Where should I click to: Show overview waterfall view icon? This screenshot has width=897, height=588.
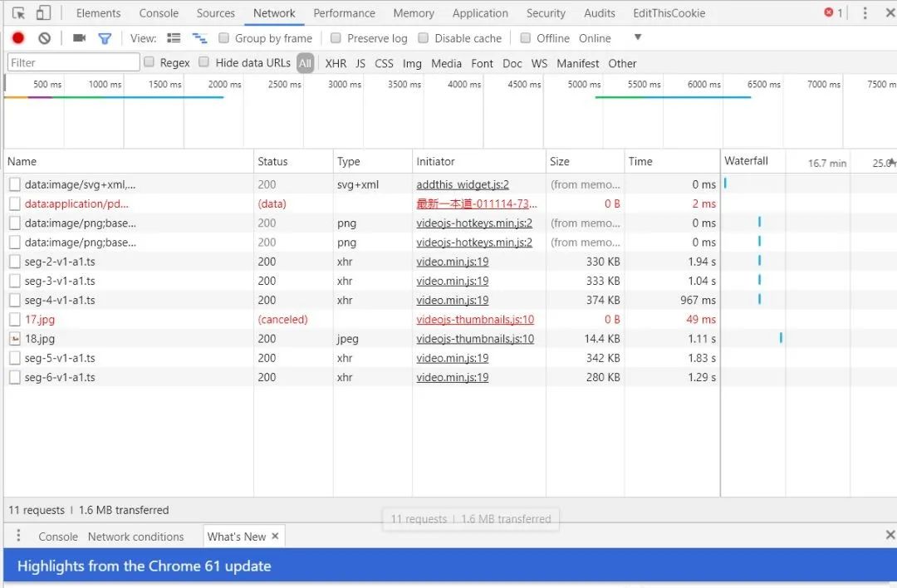tap(199, 38)
